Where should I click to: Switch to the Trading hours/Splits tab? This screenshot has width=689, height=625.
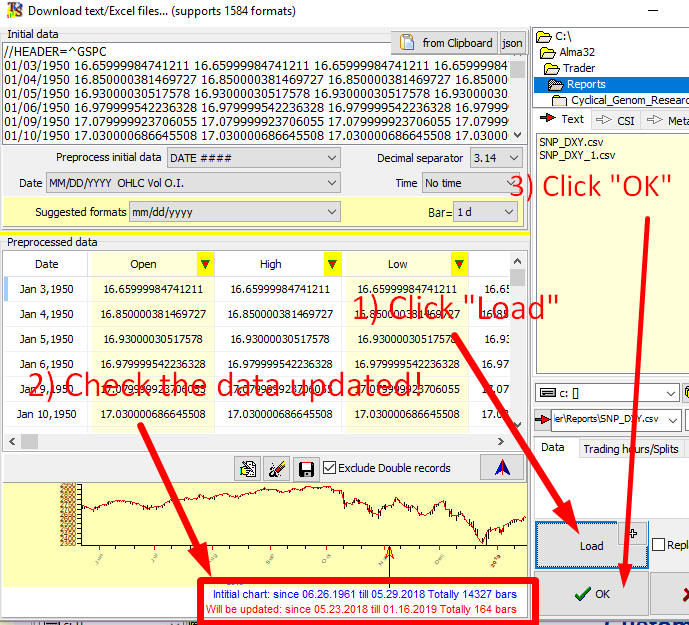[630, 449]
